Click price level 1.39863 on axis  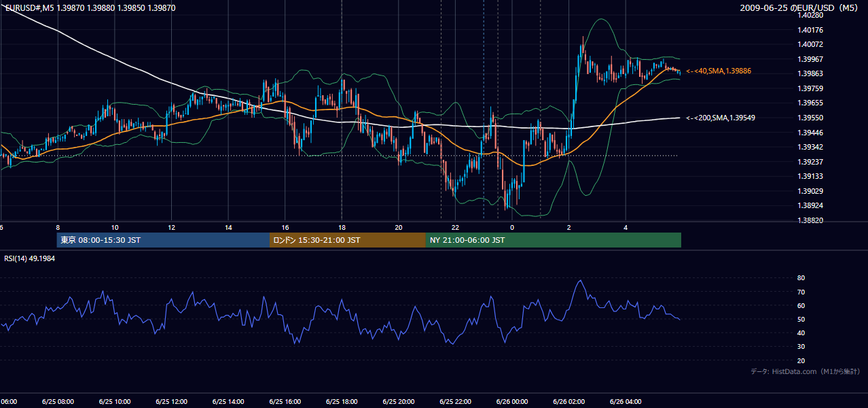[810, 73]
